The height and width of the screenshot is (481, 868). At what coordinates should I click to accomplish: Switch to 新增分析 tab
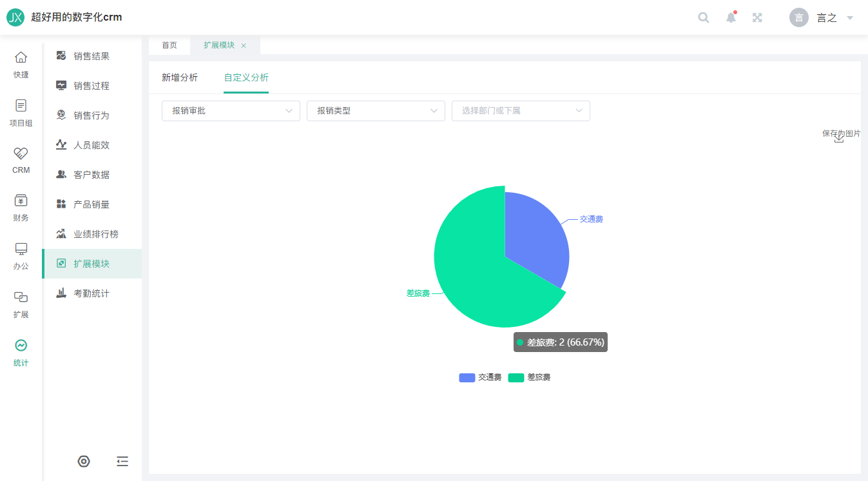pyautogui.click(x=180, y=78)
